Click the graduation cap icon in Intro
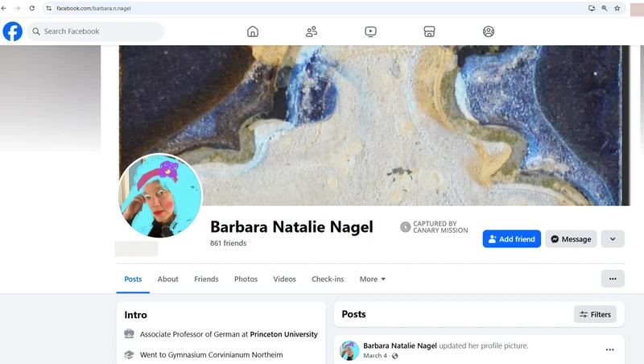This screenshot has height=364, width=644. click(129, 354)
